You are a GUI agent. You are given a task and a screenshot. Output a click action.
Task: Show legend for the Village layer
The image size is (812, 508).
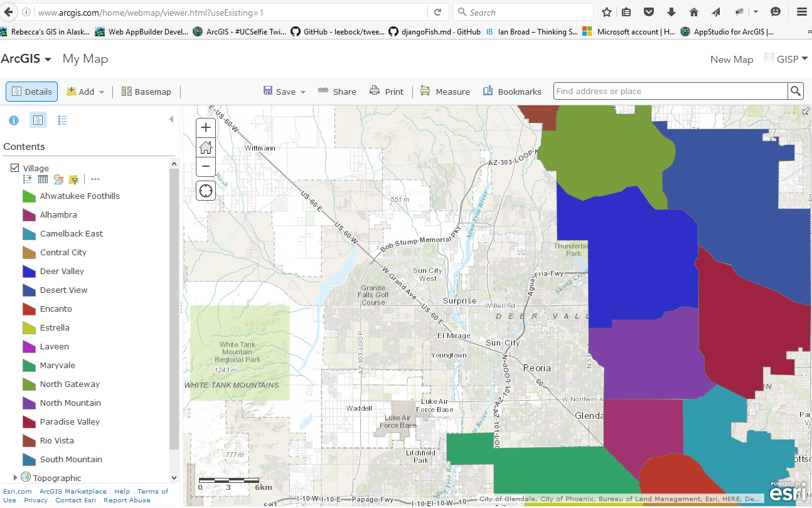[28, 179]
